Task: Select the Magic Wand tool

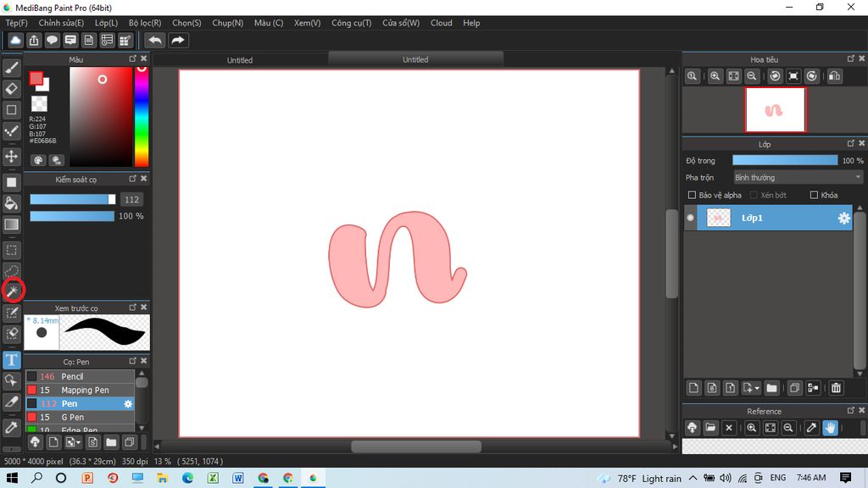Action: 12,291
